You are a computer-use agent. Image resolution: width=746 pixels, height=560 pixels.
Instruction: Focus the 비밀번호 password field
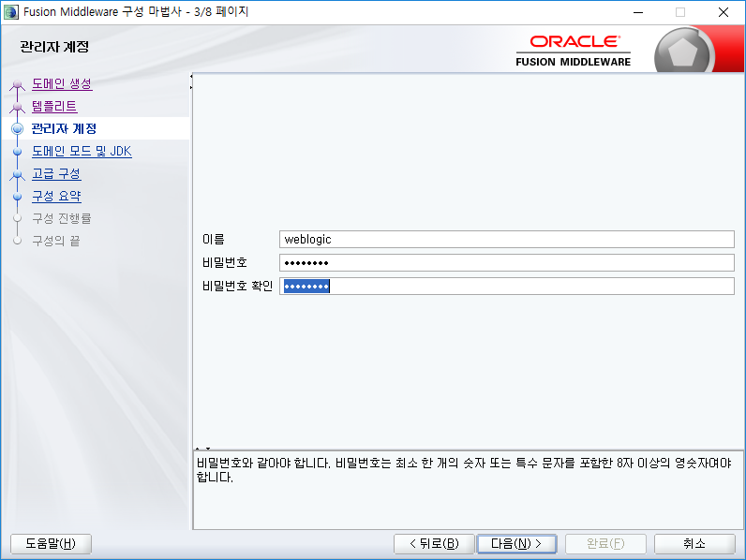pyautogui.click(x=507, y=262)
